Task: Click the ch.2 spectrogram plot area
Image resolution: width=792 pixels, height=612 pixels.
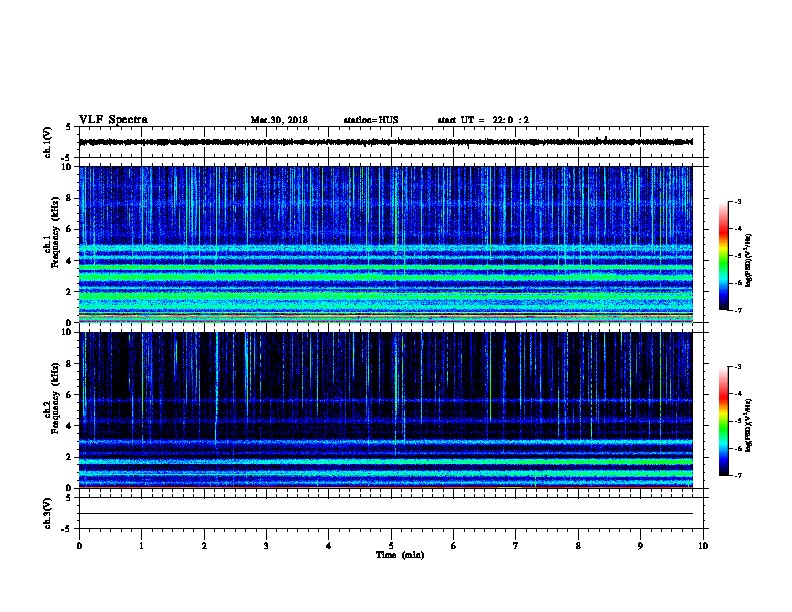Action: [386, 410]
